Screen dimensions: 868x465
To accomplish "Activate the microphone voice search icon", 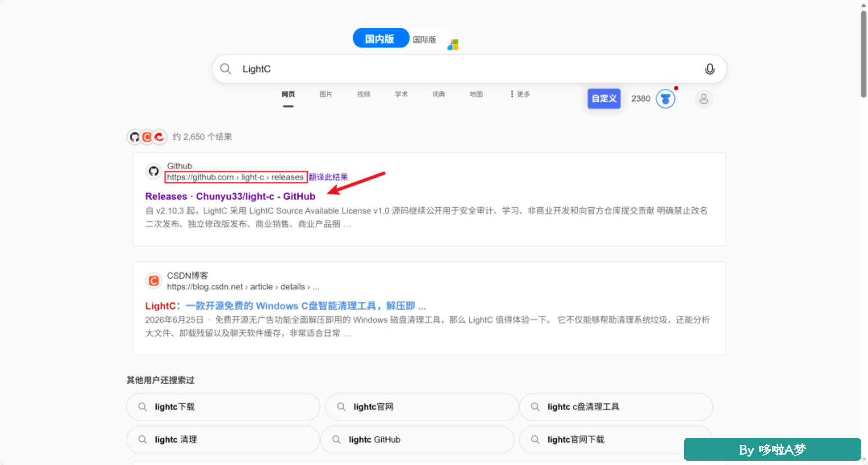I will click(x=710, y=69).
